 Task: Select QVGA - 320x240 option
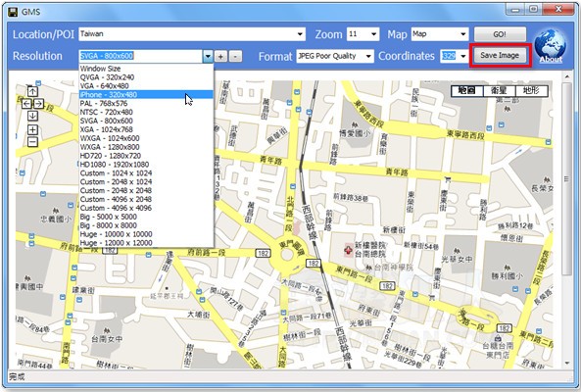coord(146,77)
